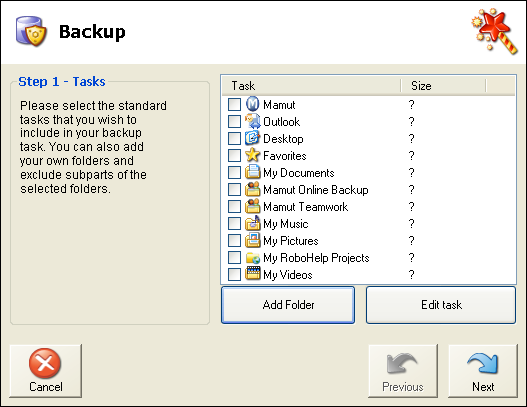
Task: Open the Edit task button
Action: tap(441, 305)
